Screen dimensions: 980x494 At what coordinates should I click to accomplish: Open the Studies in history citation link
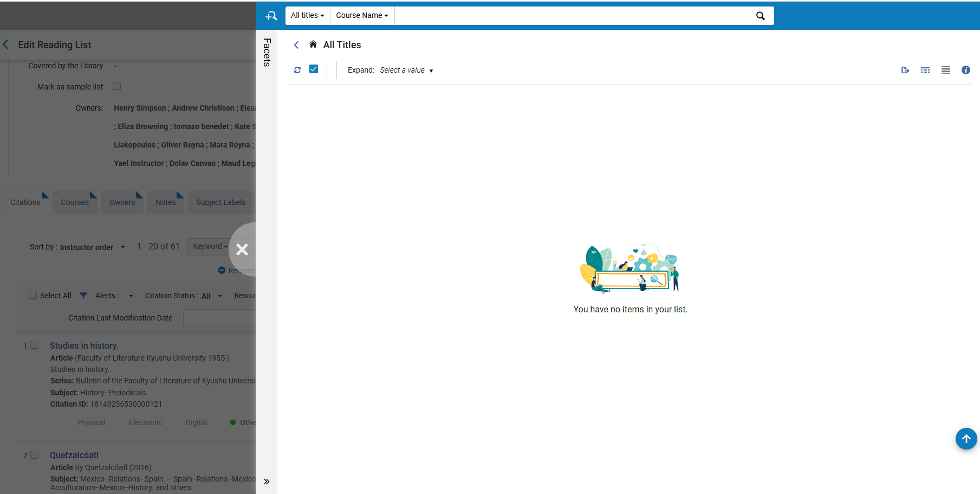click(84, 345)
